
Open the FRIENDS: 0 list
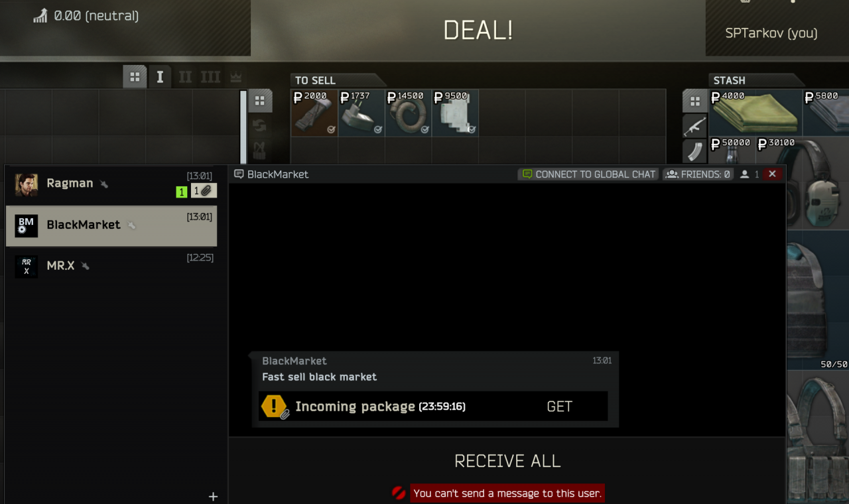[x=698, y=174]
